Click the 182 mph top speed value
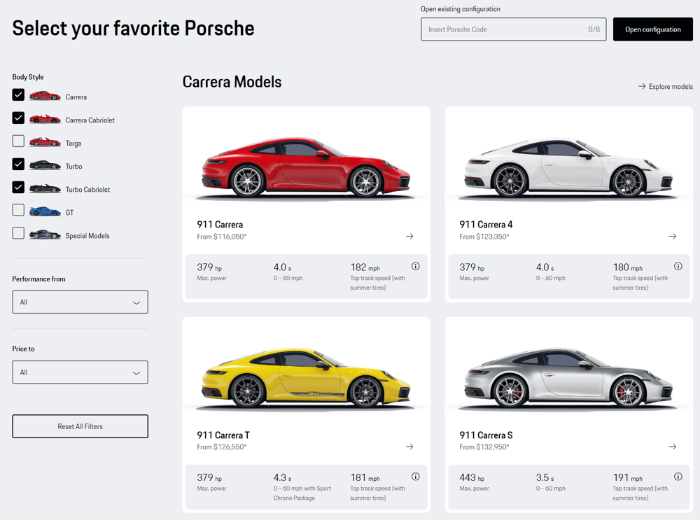The width and height of the screenshot is (700, 520). tap(365, 267)
